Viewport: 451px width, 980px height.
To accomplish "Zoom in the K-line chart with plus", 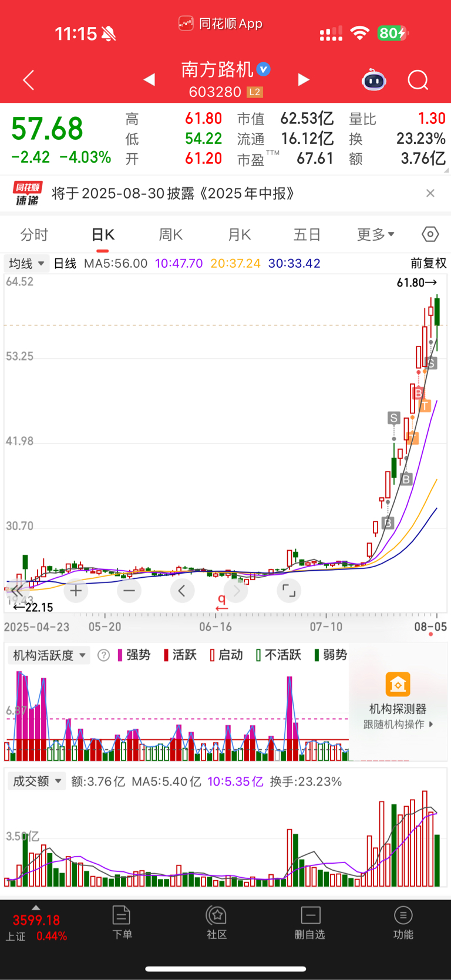I will (x=76, y=591).
